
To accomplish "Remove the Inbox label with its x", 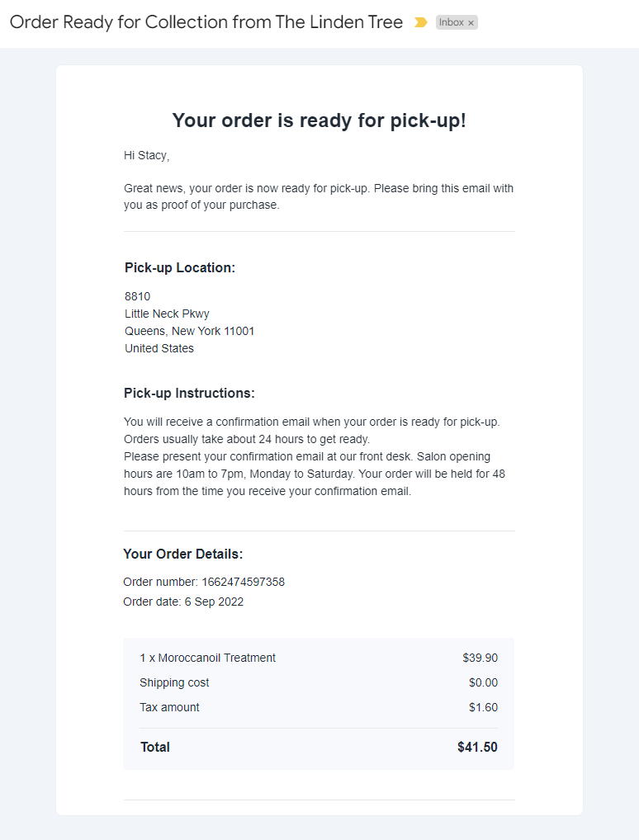I will click(x=471, y=23).
